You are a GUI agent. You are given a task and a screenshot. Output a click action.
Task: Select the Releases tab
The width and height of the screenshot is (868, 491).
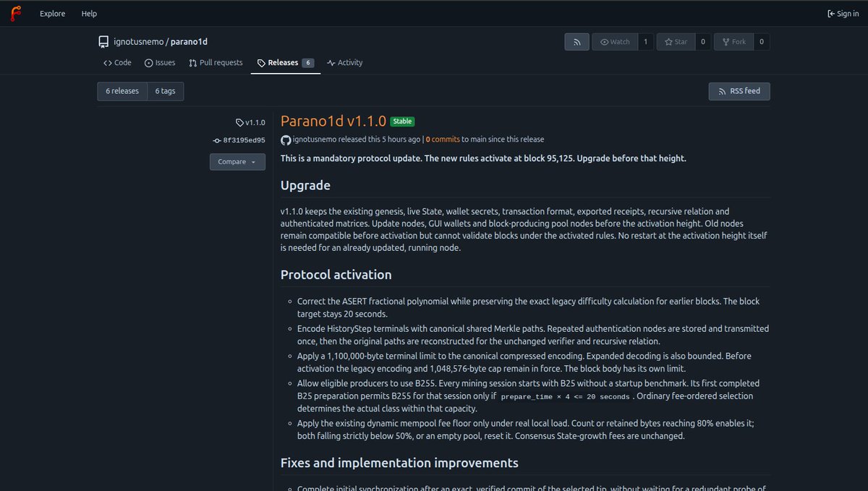pyautogui.click(x=286, y=63)
